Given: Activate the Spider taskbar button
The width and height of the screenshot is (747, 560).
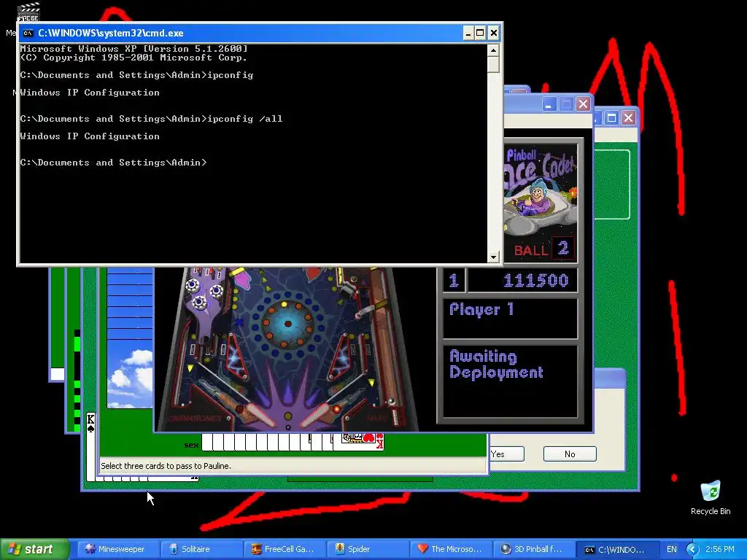Looking at the screenshot, I should click(368, 549).
